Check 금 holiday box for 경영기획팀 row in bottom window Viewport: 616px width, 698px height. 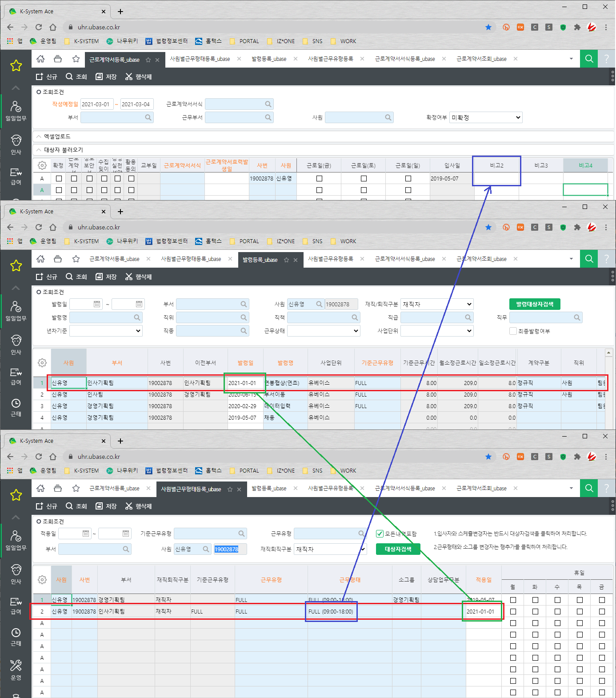602,600
